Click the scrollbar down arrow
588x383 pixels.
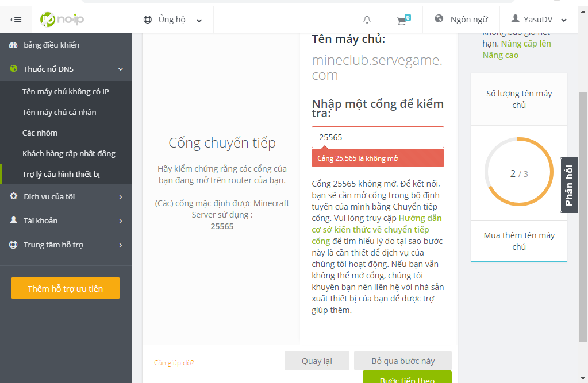(583, 378)
